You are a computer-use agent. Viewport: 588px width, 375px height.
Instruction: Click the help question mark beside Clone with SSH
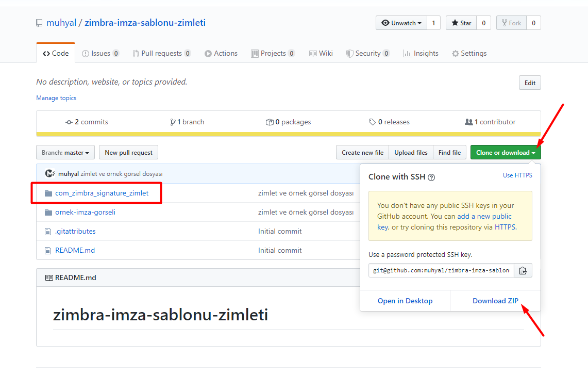(431, 177)
